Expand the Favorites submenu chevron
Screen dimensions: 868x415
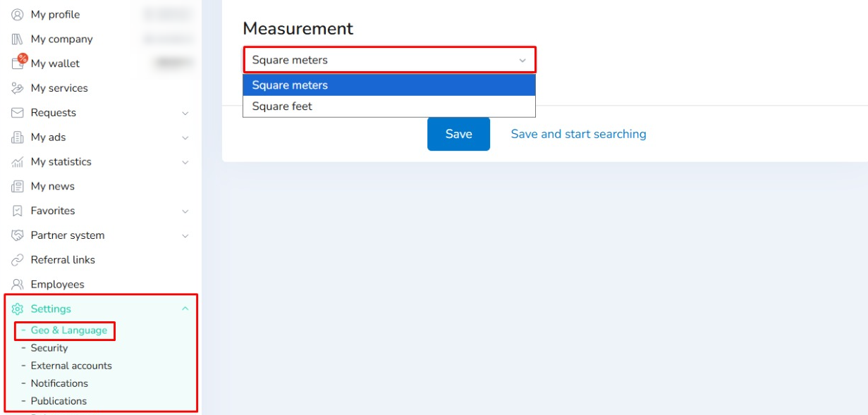pos(185,211)
